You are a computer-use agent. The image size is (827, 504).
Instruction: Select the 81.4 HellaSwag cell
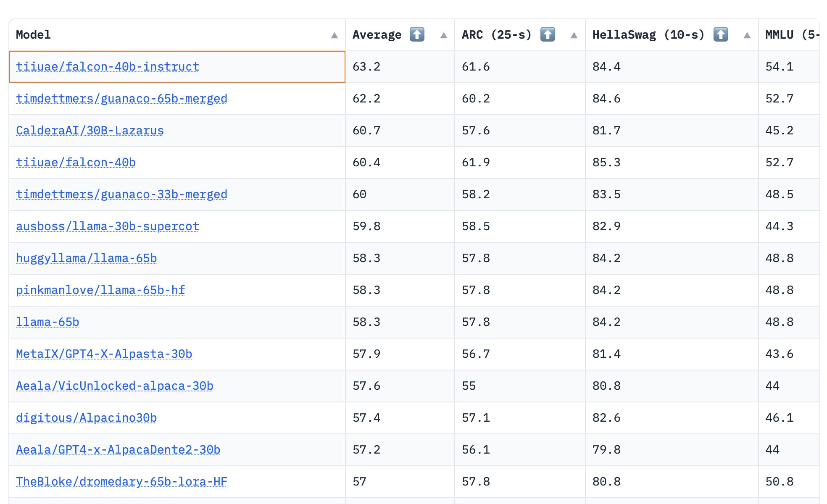[x=672, y=354]
